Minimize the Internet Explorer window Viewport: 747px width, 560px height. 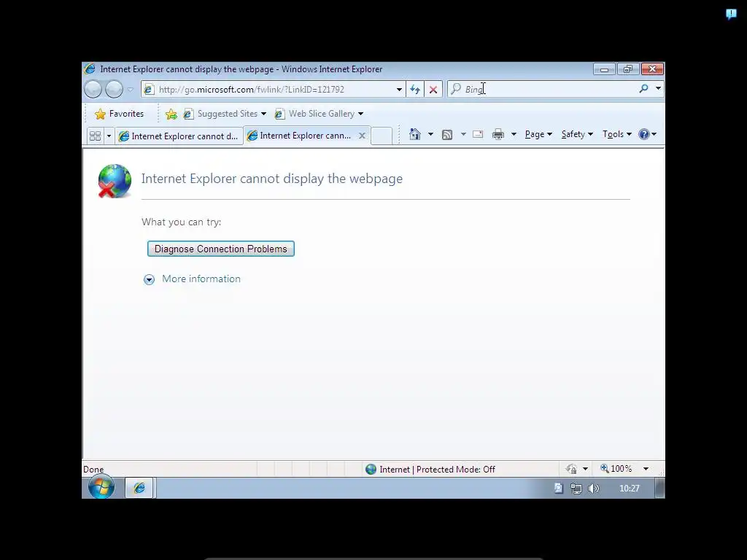604,69
